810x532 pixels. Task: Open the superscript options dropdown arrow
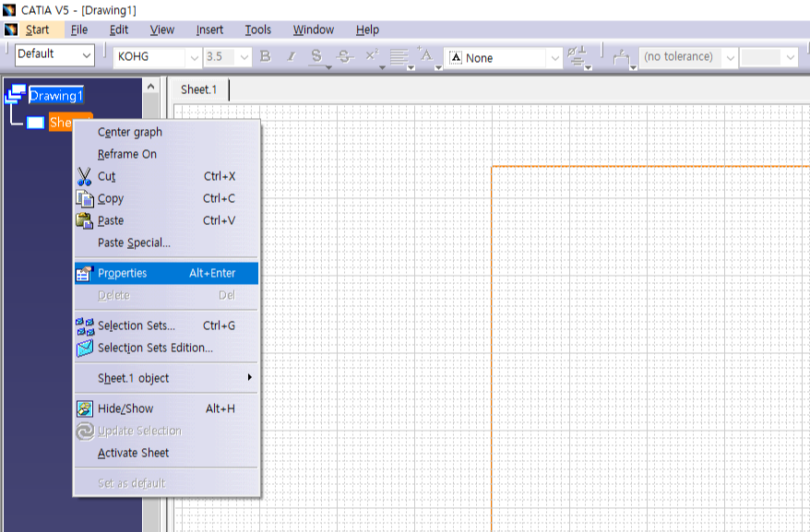pos(382,67)
